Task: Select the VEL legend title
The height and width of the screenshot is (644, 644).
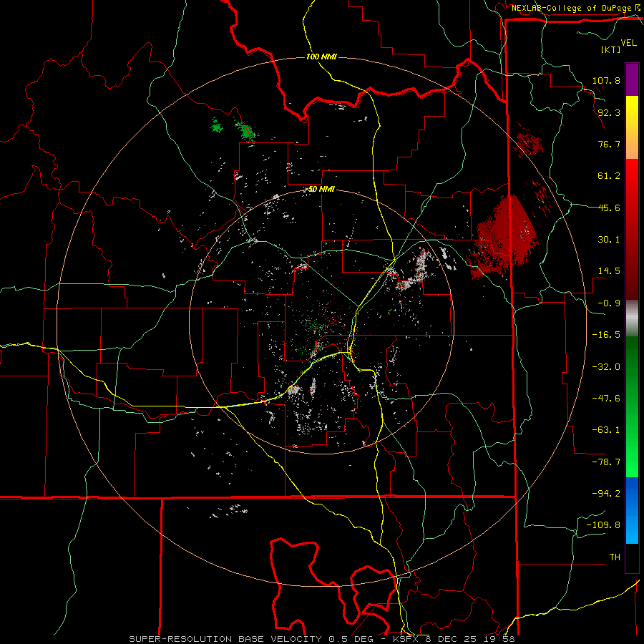Action: point(628,43)
